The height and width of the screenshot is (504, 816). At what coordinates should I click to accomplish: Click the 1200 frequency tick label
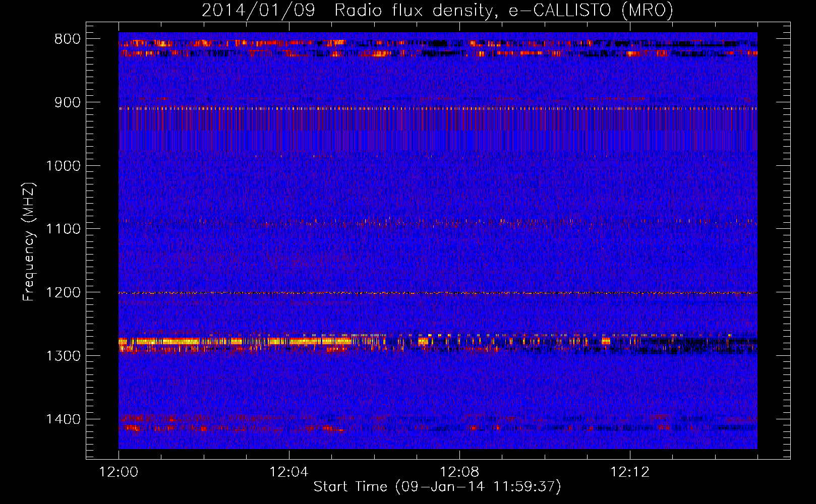click(63, 292)
